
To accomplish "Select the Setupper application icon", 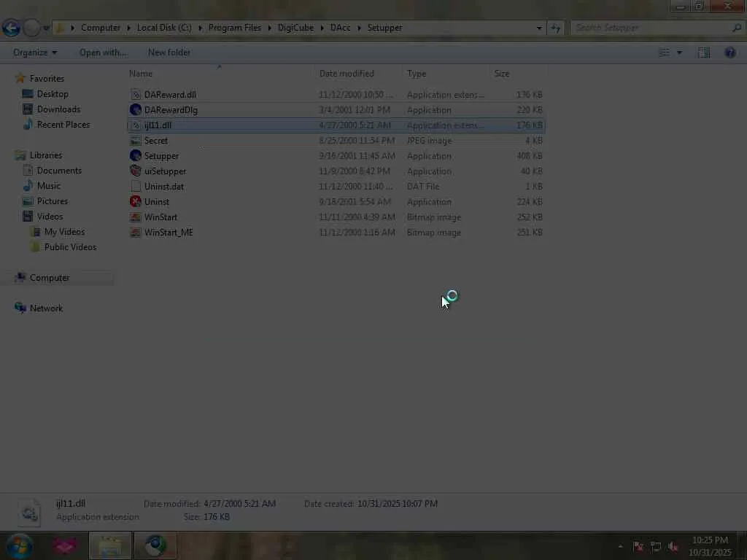I will (135, 156).
